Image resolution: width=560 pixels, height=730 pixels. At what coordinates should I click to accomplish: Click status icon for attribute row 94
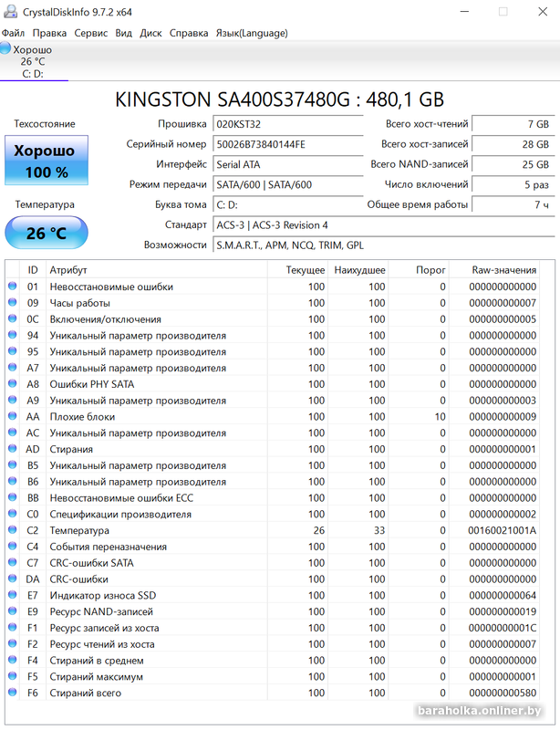click(x=13, y=335)
